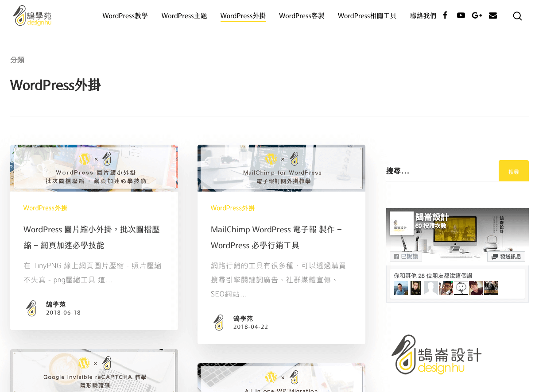The height and width of the screenshot is (392, 535).
Task: Click author avatar above date 2018-06-18
Action: tap(31, 308)
